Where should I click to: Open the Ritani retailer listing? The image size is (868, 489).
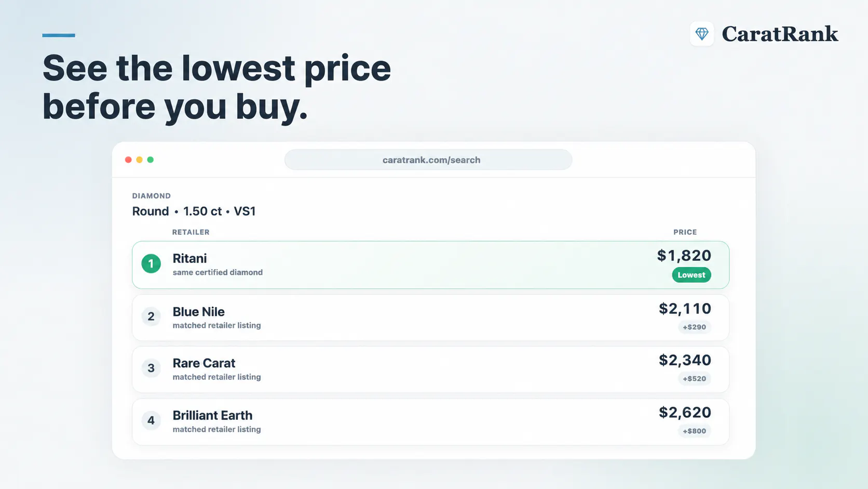(x=430, y=265)
